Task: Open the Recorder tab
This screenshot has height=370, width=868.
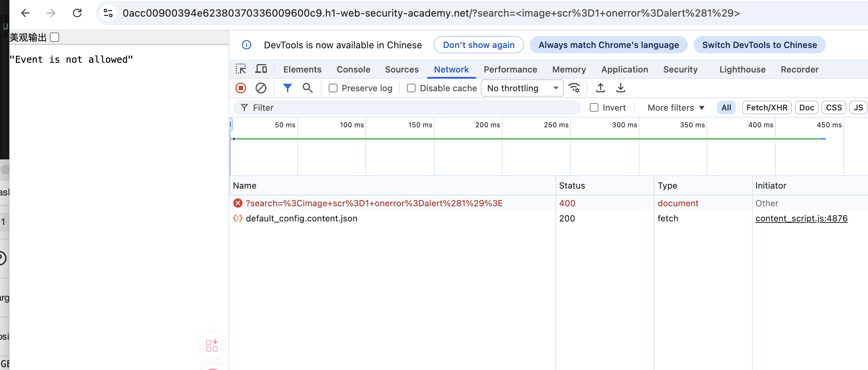Action: [x=800, y=69]
